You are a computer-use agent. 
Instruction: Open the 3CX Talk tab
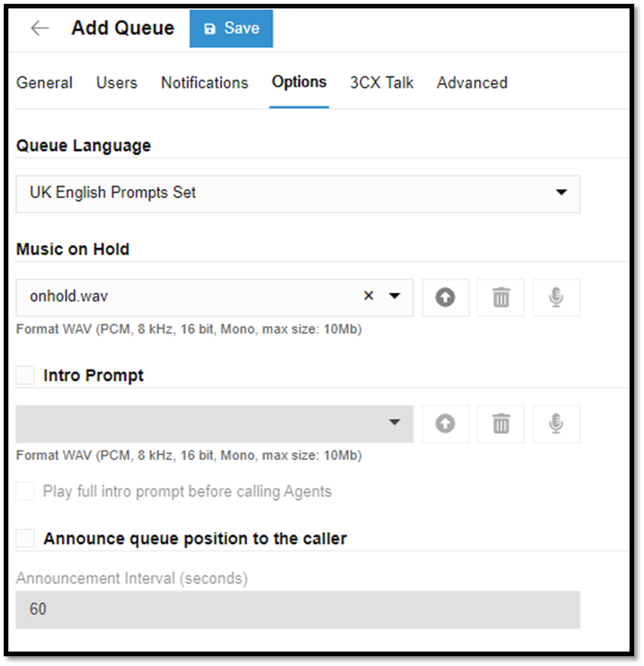pyautogui.click(x=382, y=82)
